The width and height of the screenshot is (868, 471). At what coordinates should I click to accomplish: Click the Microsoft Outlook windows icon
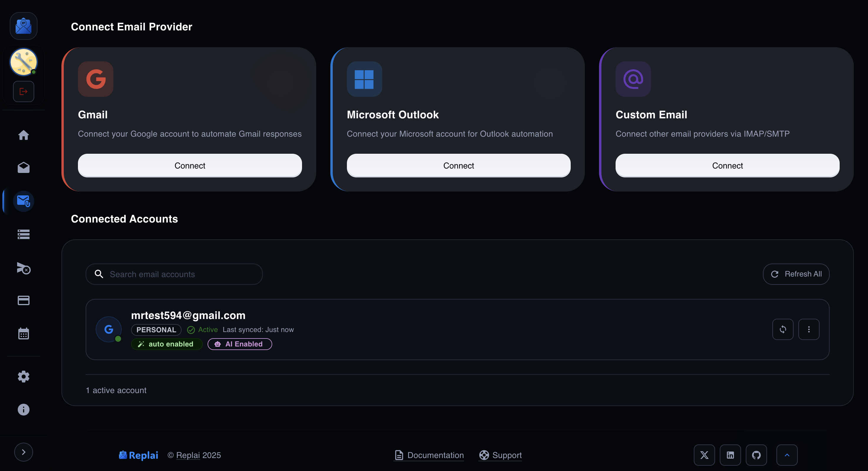(364, 79)
